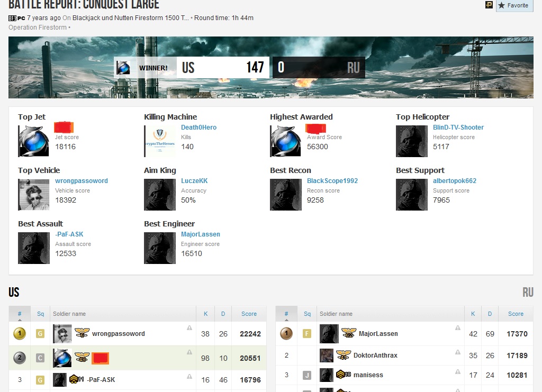Click the squad badge C on the second US row
The width and height of the screenshot is (542, 392).
[40, 358]
